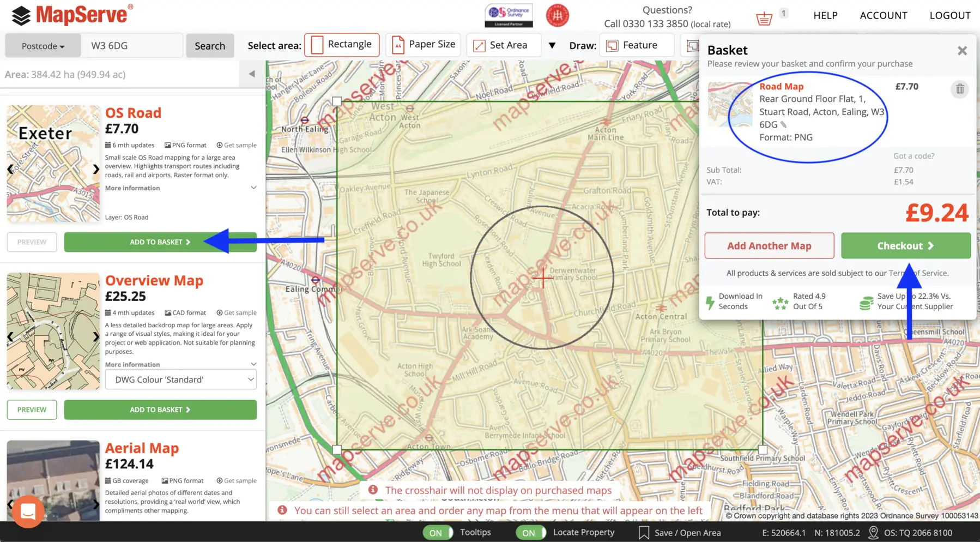Delete the Road Map basket item
The width and height of the screenshot is (980, 542).
[960, 89]
